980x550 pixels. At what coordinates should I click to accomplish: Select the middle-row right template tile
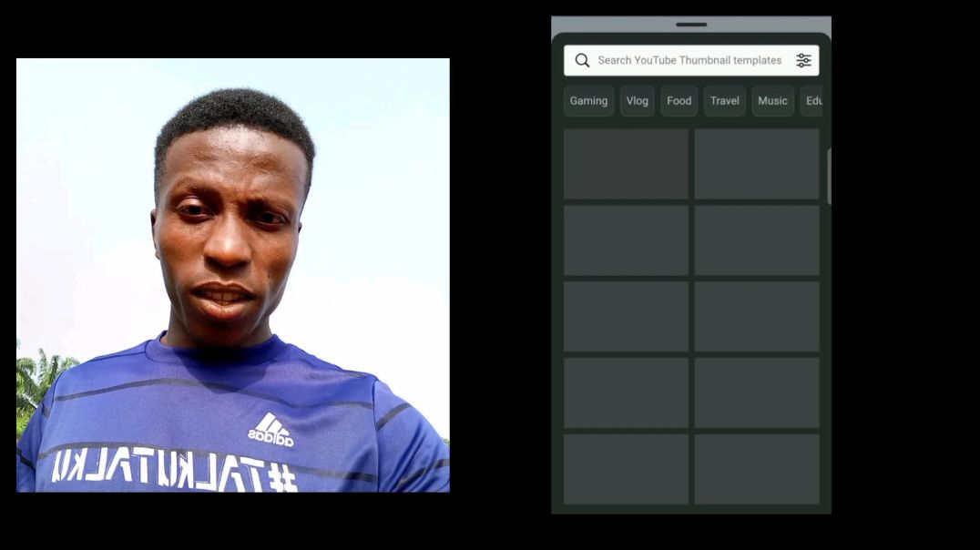tap(757, 316)
